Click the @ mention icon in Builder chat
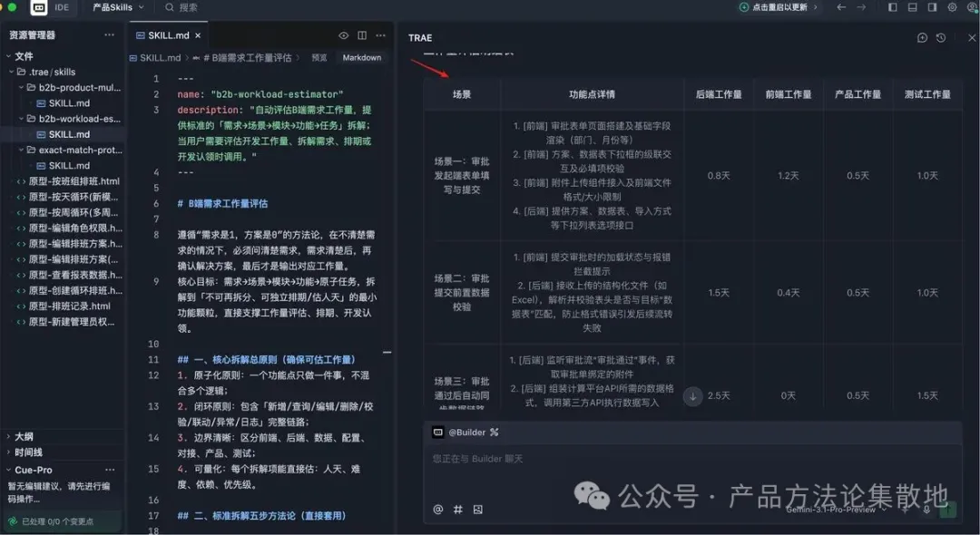Screen dimensions: 980x535 [x=438, y=510]
